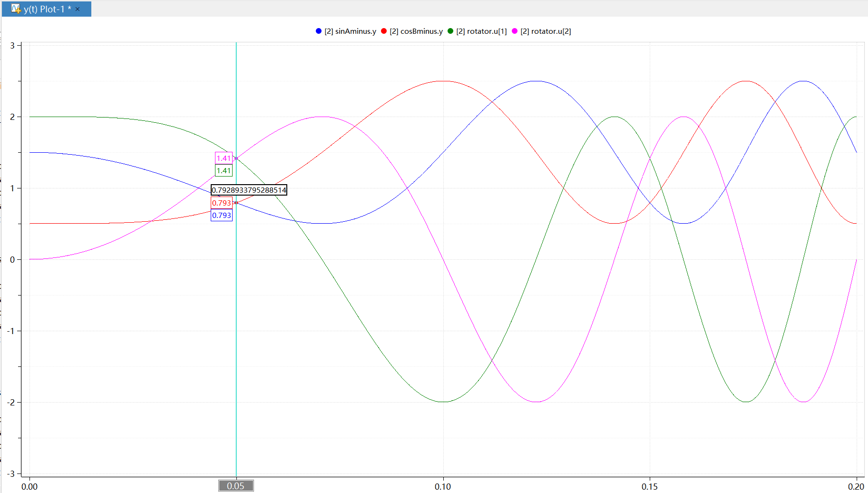Screen dimensions: 868x493
Task: Click the green rotator.u[1] legend dot
Action: click(450, 31)
